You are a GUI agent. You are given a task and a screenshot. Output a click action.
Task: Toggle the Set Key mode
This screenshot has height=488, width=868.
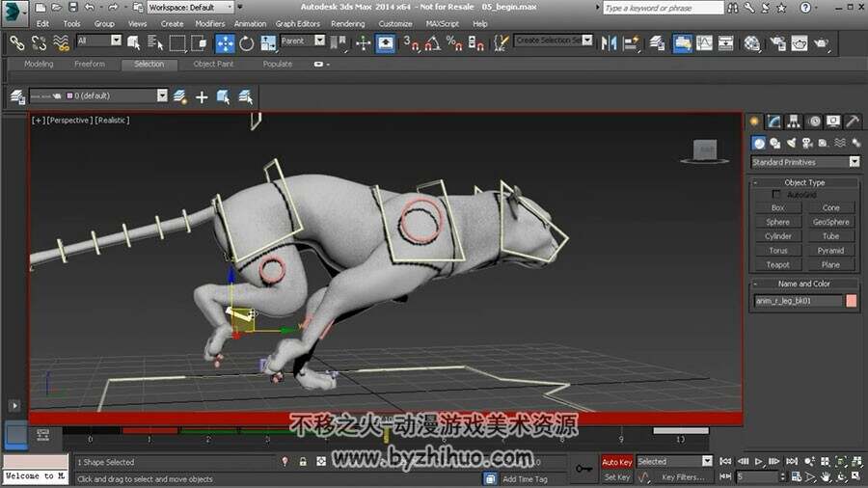[x=616, y=477]
